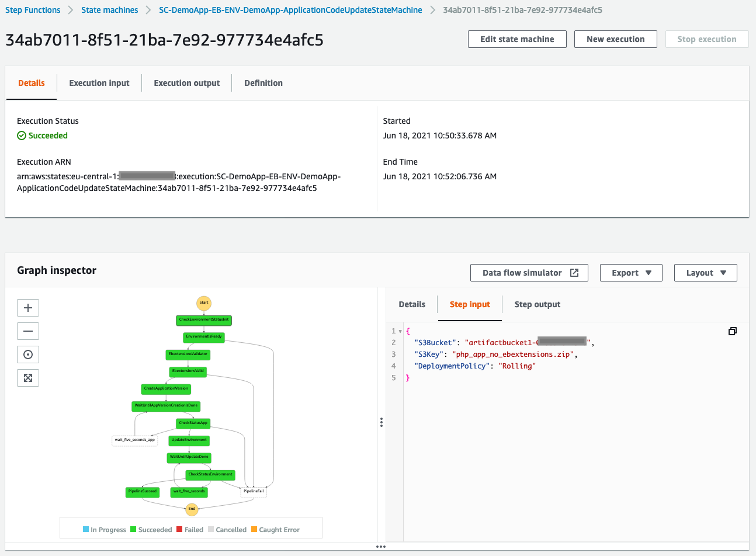Select the CheckStatusEnvironment state
Viewport: 756px width, 556px height.
(x=210, y=475)
